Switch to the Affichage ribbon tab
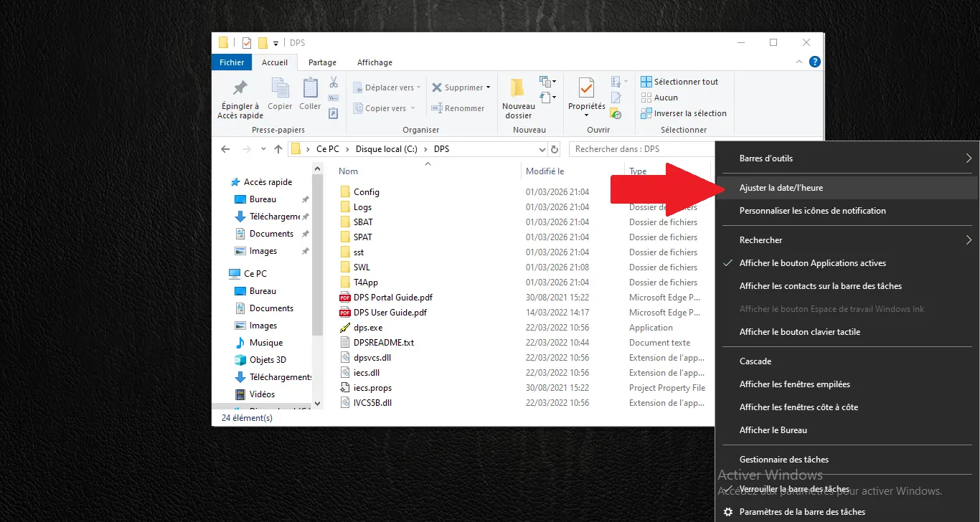 point(374,62)
